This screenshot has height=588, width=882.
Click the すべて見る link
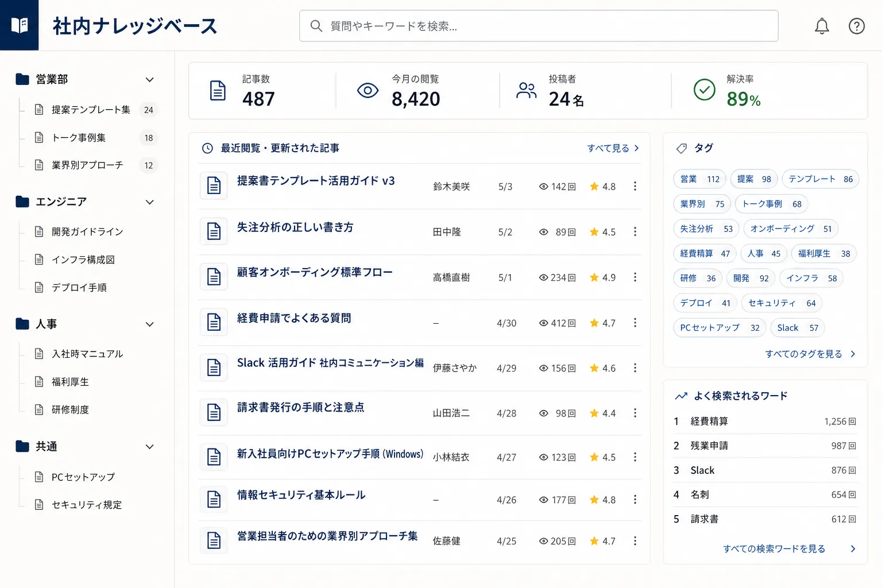(x=613, y=148)
